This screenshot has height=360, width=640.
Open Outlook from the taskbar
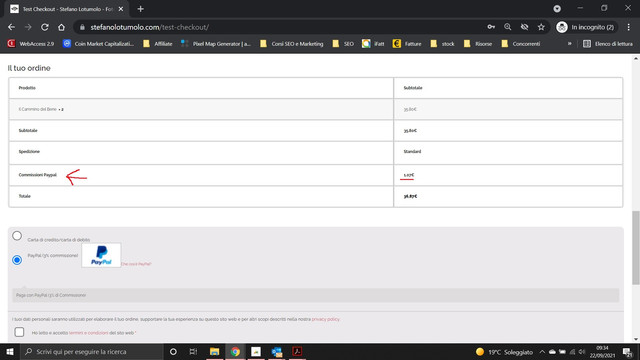pos(277,351)
